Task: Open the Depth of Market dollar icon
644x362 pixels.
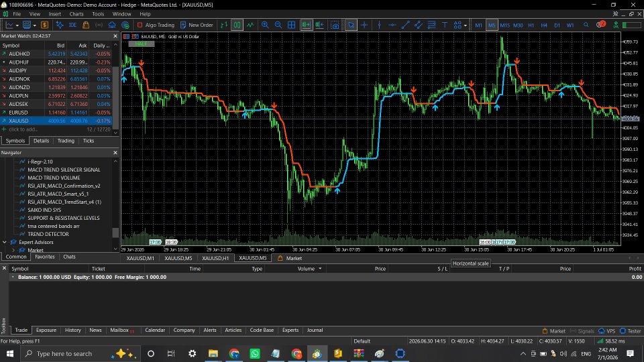Action: coord(45,25)
